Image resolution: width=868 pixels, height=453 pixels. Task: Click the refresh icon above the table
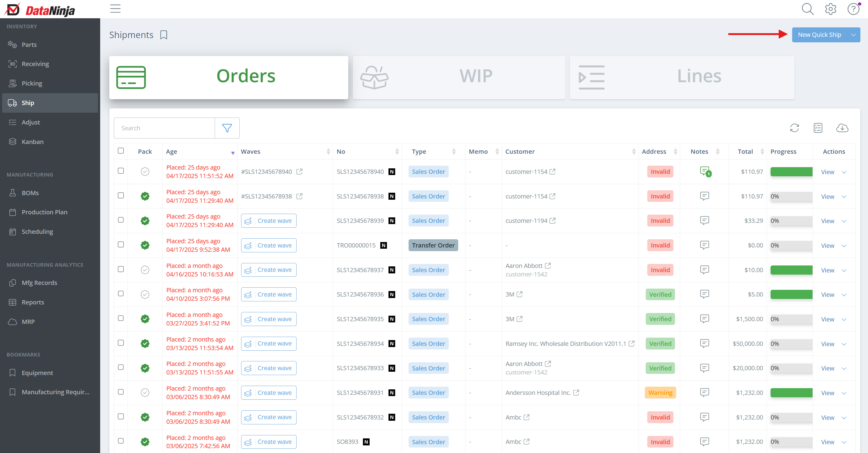tap(794, 128)
